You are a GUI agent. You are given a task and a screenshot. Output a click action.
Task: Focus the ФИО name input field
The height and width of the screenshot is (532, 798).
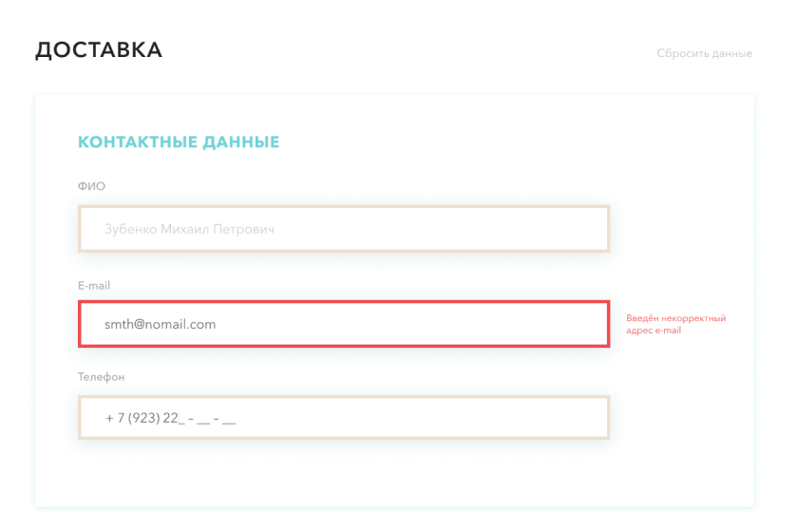click(344, 229)
